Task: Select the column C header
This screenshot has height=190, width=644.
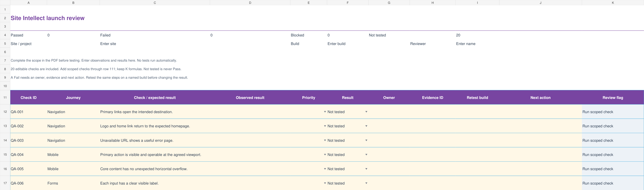Action: [x=155, y=3]
